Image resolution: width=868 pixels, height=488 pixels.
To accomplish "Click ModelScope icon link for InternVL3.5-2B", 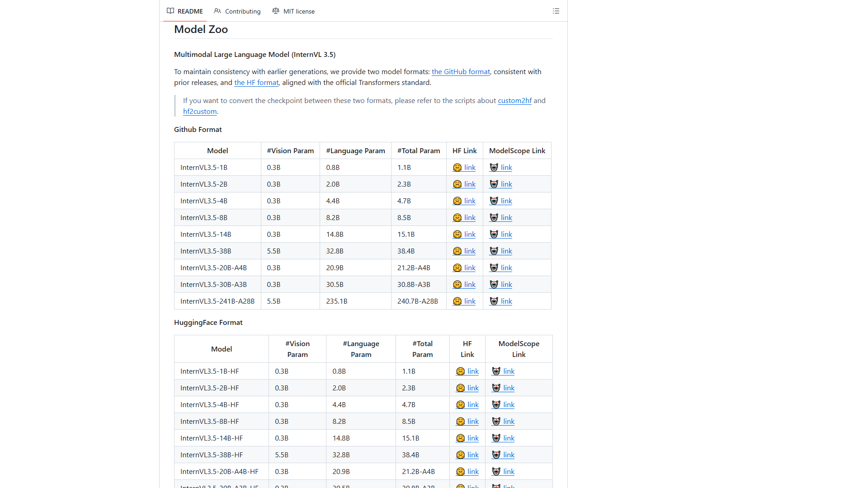I will click(x=501, y=184).
